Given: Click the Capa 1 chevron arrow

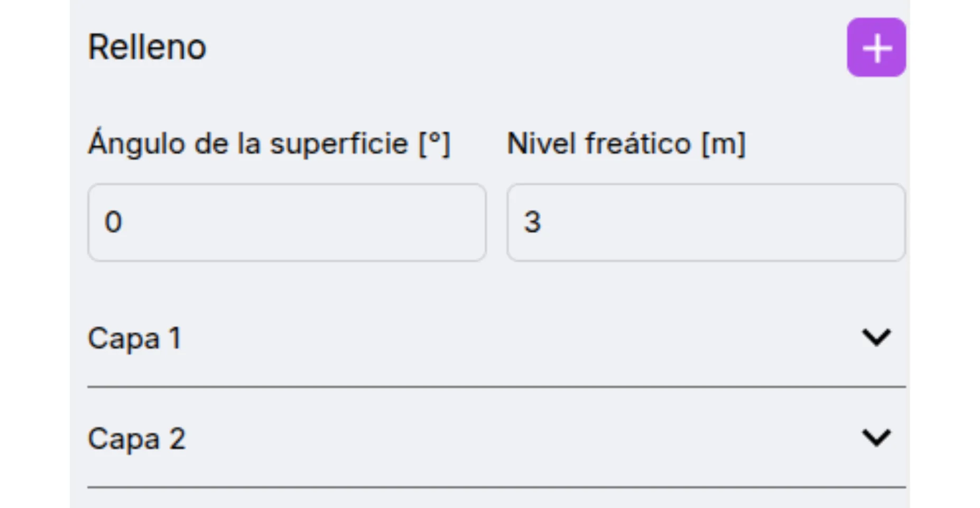Looking at the screenshot, I should (x=876, y=337).
